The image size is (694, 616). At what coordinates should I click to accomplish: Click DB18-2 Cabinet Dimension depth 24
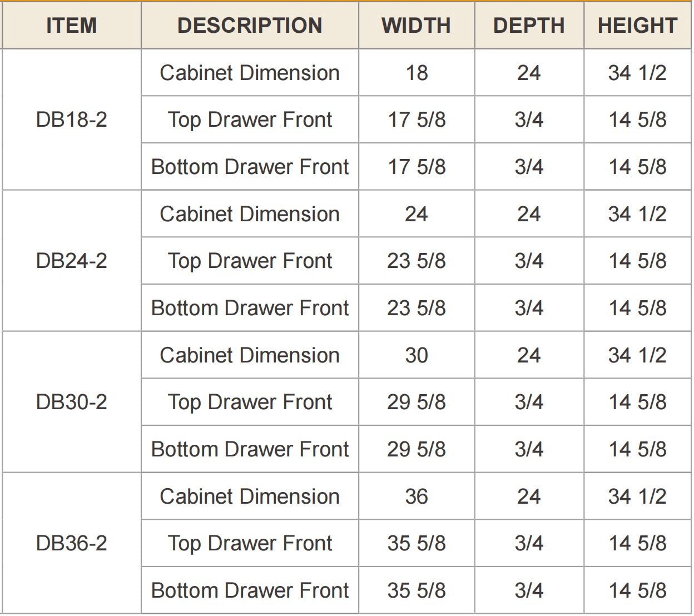pyautogui.click(x=529, y=73)
